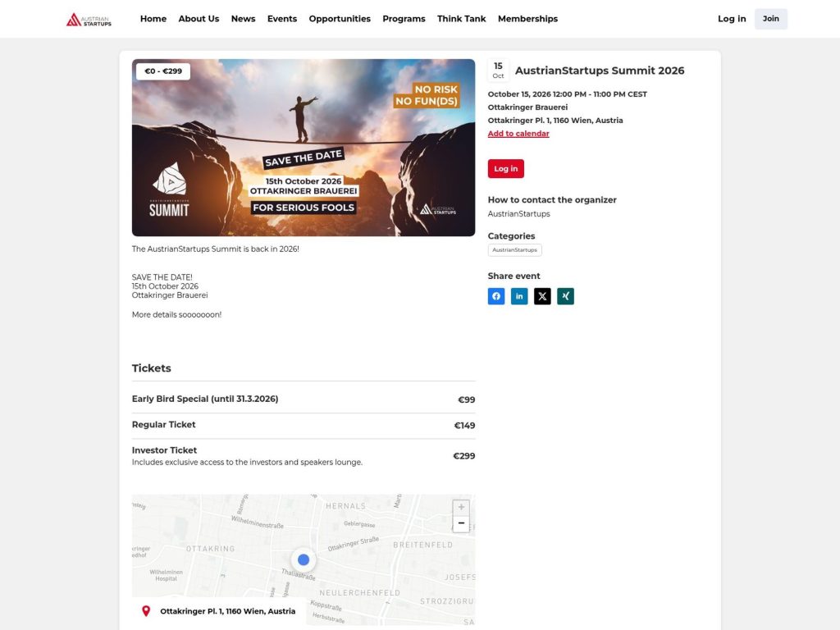Share the event on X
The height and width of the screenshot is (630, 840).
coord(542,296)
